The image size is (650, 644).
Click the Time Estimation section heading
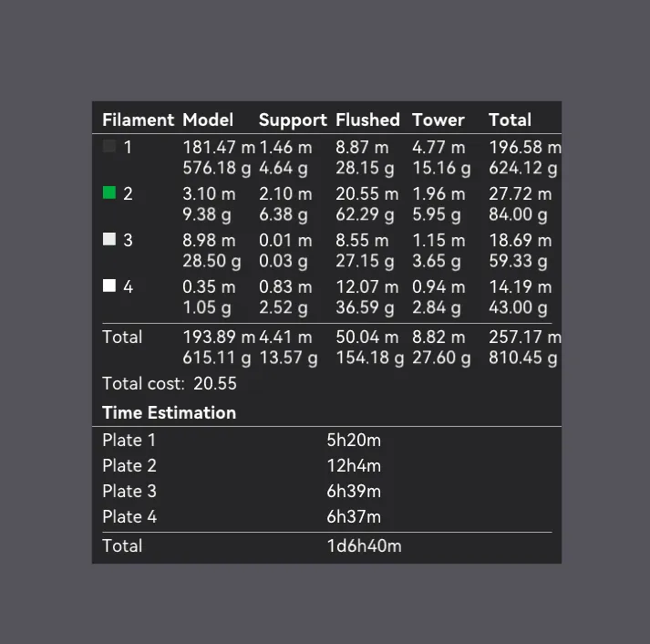point(169,412)
